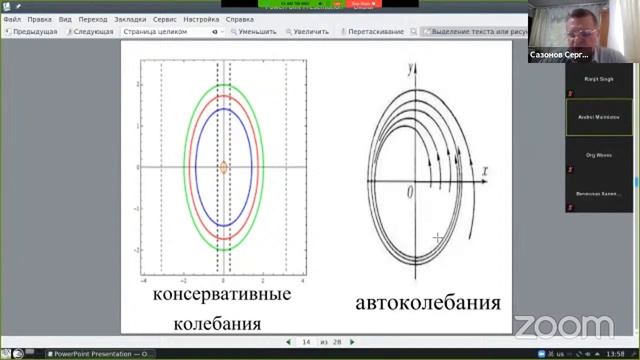The image size is (640, 360).
Task: Click the second round taskbar launcher icon
Action: coord(18,353)
